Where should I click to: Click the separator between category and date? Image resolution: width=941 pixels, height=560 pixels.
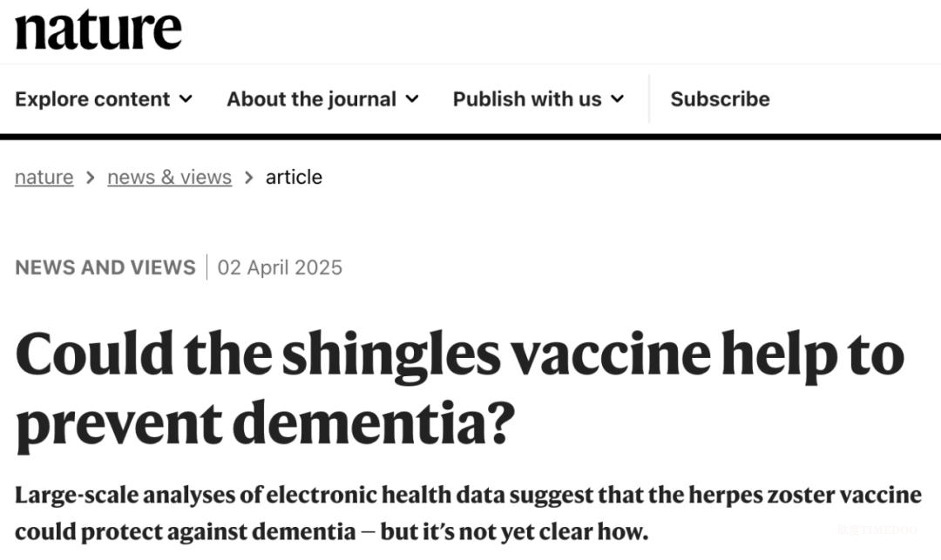click(206, 267)
